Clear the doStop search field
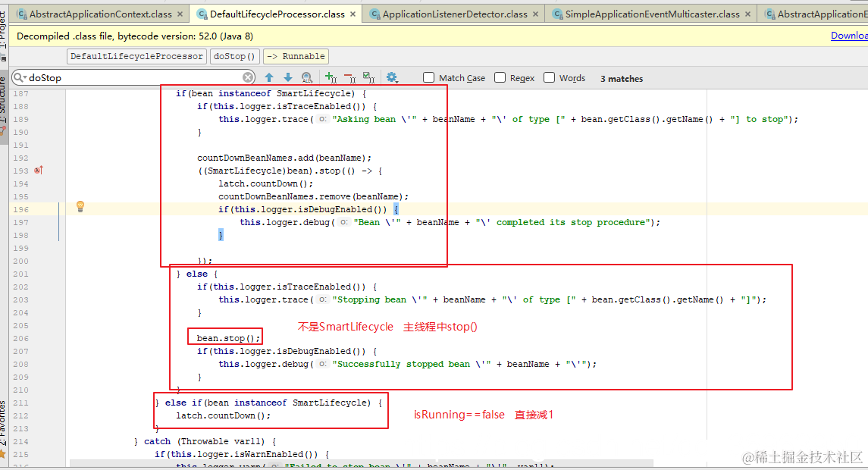 248,77
